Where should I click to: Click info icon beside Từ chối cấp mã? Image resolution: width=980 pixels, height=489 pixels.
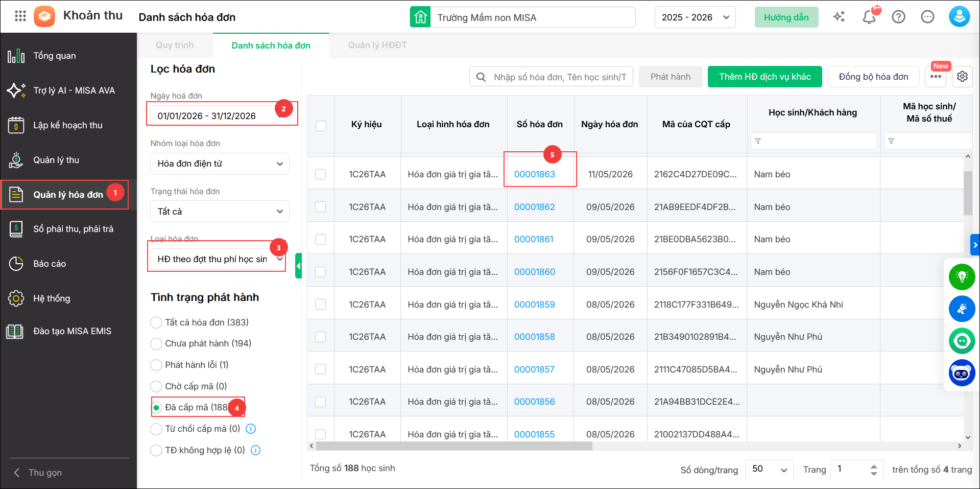(251, 429)
